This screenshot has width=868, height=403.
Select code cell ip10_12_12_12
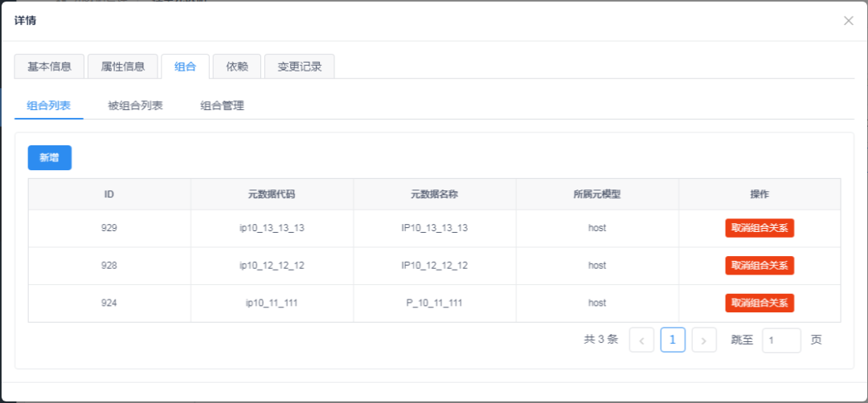pyautogui.click(x=272, y=266)
